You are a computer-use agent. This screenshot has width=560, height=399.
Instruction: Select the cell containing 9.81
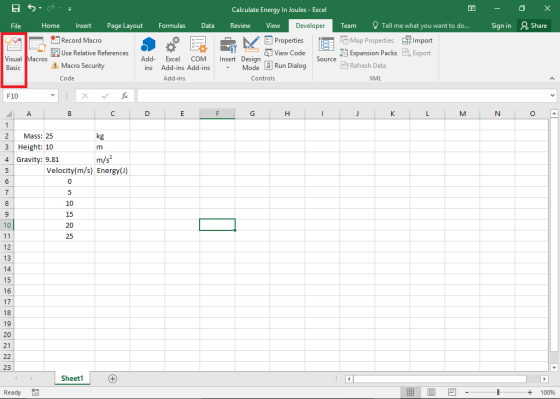pos(69,159)
